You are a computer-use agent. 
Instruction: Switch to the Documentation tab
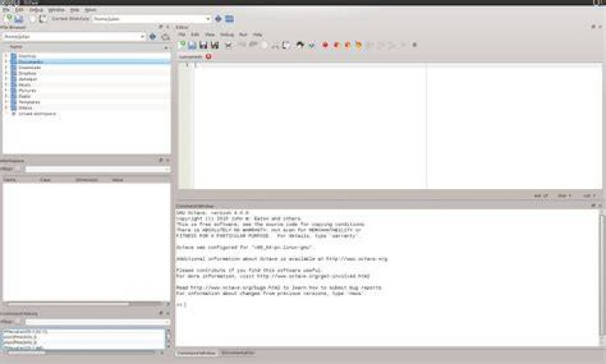tap(238, 353)
